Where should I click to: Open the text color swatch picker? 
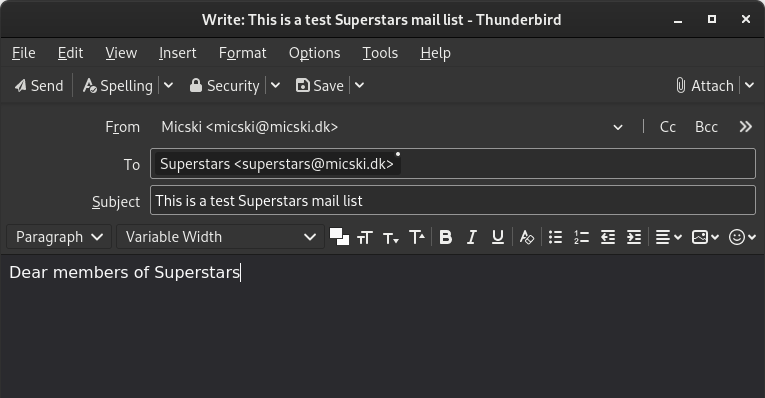pos(339,237)
